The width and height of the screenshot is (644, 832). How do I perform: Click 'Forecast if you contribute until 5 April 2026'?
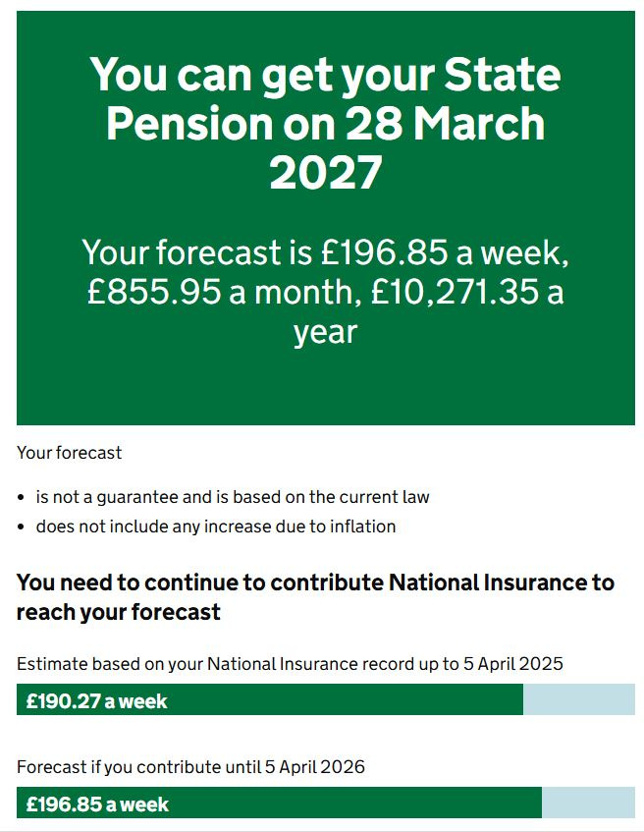click(190, 766)
